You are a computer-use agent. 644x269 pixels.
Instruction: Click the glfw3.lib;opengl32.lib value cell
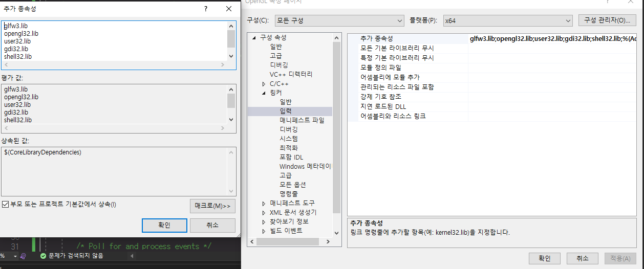pos(552,38)
